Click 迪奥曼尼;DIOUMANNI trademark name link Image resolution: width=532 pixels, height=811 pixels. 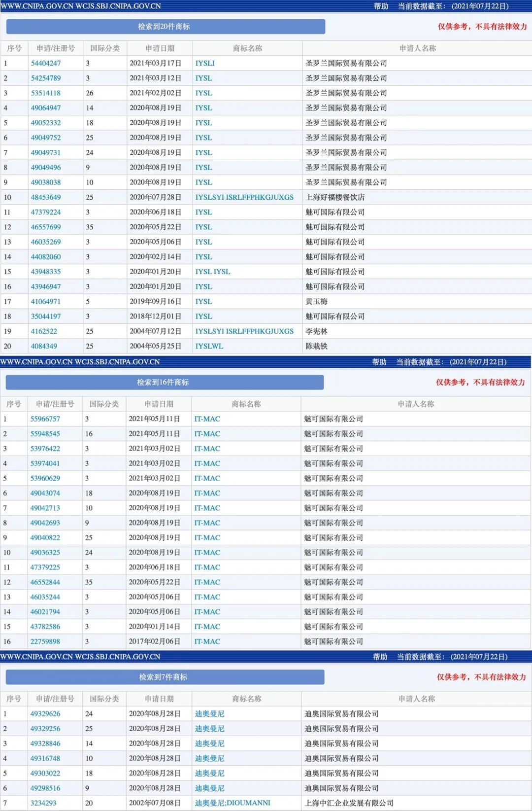[233, 803]
